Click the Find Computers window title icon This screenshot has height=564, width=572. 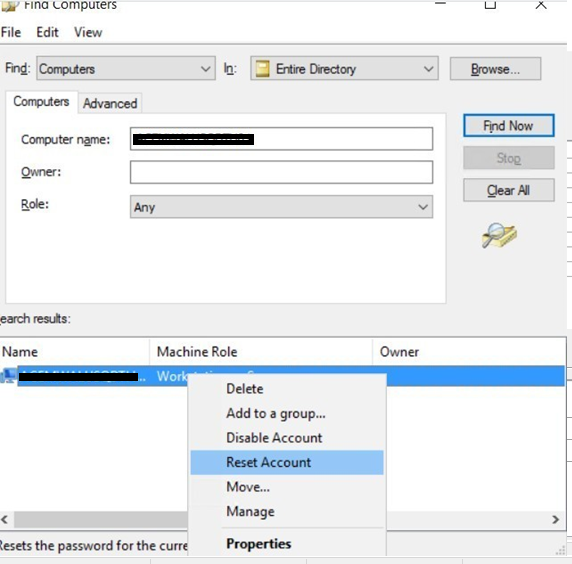click(x=9, y=5)
